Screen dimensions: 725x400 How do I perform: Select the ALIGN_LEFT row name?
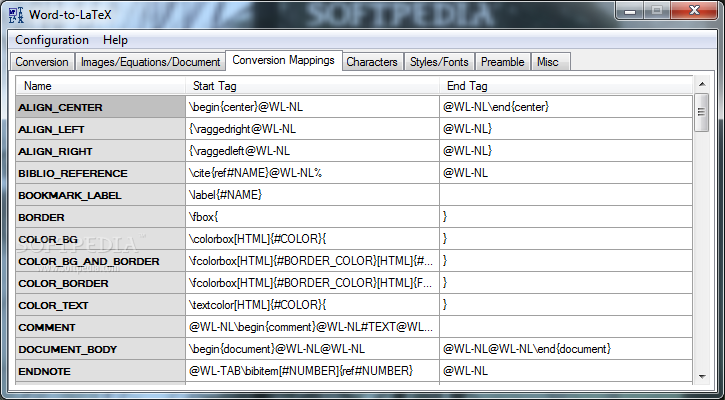point(101,129)
